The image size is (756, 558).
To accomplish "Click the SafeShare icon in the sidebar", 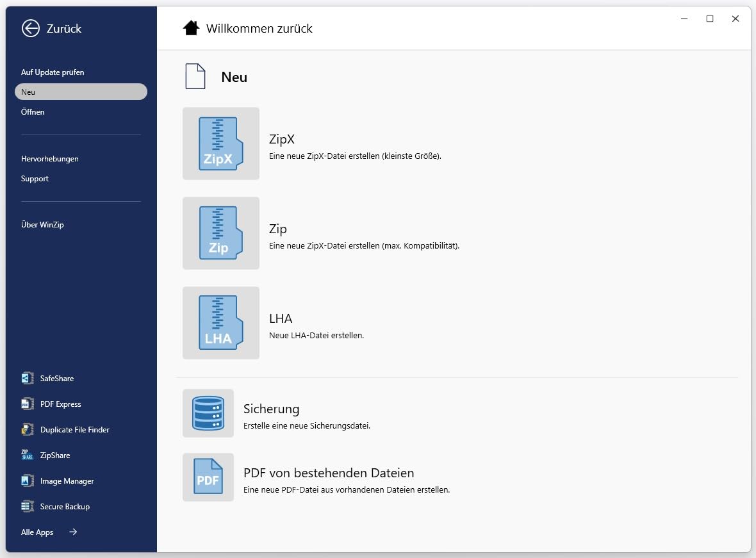I will click(x=28, y=378).
